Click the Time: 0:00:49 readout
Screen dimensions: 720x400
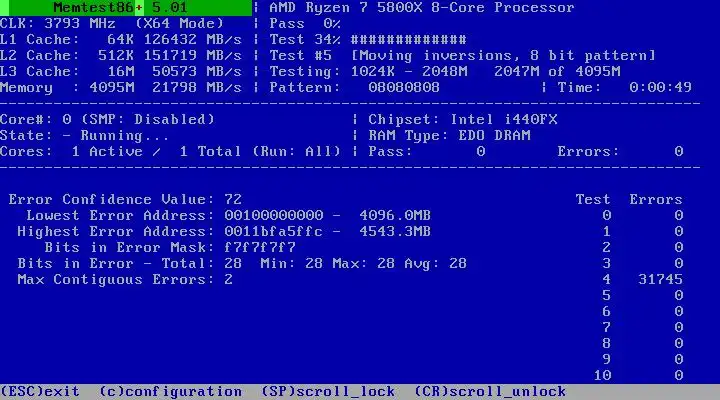click(x=624, y=87)
